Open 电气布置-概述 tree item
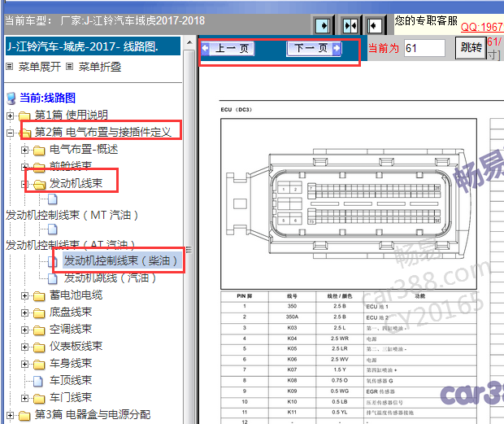 click(x=84, y=149)
